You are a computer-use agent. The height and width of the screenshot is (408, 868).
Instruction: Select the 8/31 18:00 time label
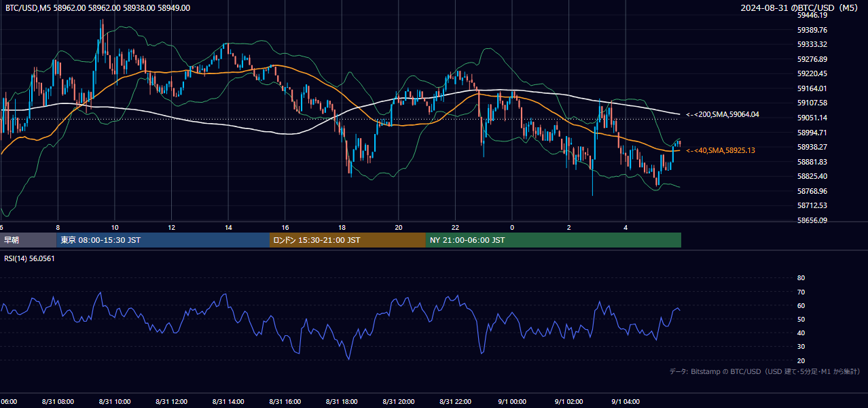click(342, 402)
